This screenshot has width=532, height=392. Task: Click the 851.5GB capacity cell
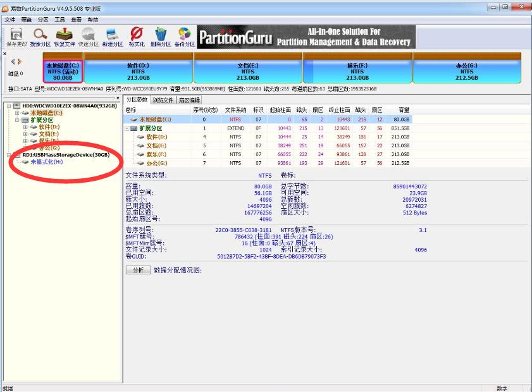point(400,128)
